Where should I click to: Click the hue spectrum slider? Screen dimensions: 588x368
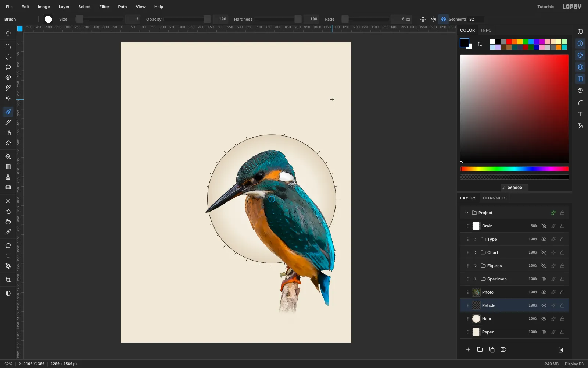tap(514, 169)
